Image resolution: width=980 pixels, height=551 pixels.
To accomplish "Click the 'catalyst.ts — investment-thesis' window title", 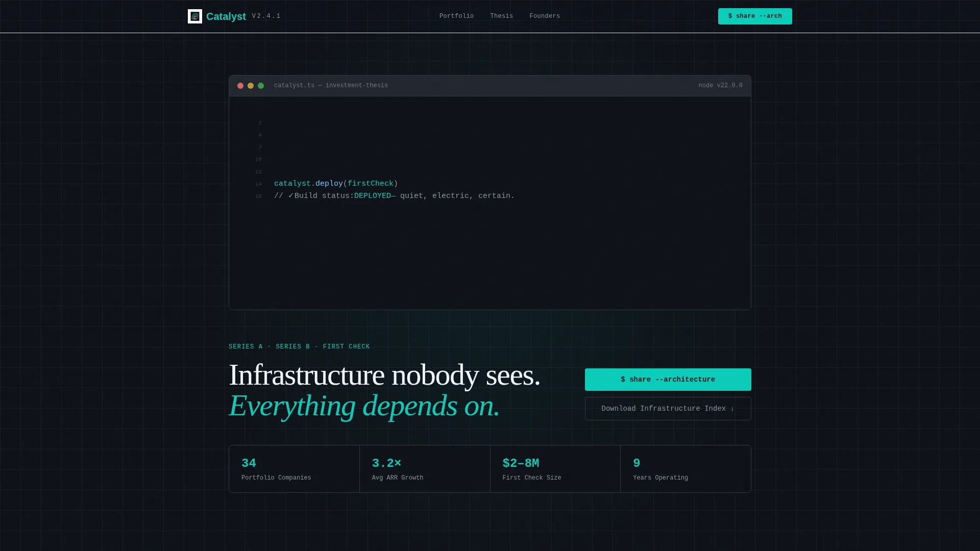I will point(331,86).
